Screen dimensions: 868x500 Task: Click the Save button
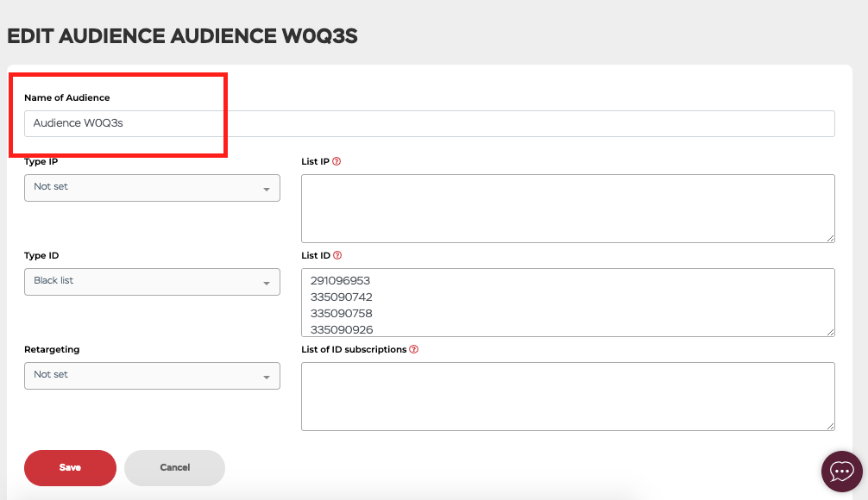click(70, 468)
